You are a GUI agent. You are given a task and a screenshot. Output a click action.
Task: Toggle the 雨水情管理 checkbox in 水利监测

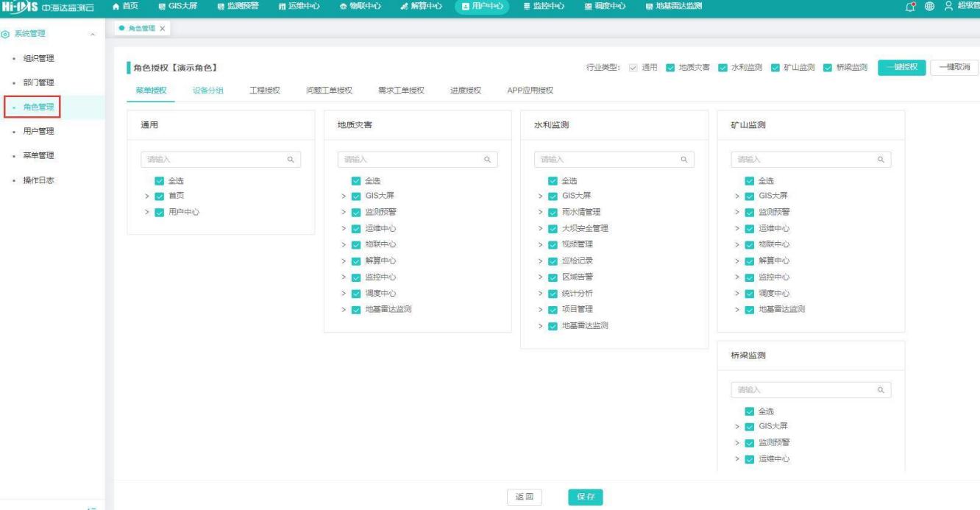(553, 212)
